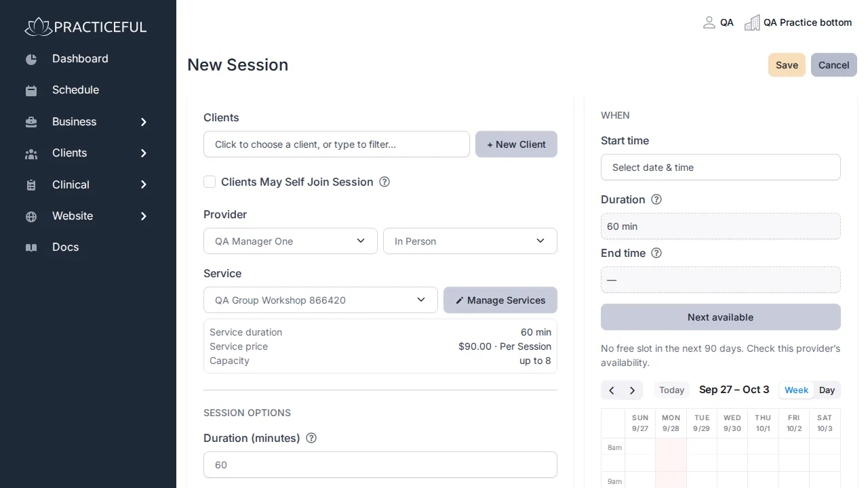Open the QA Manager One provider dropdown

(x=290, y=241)
